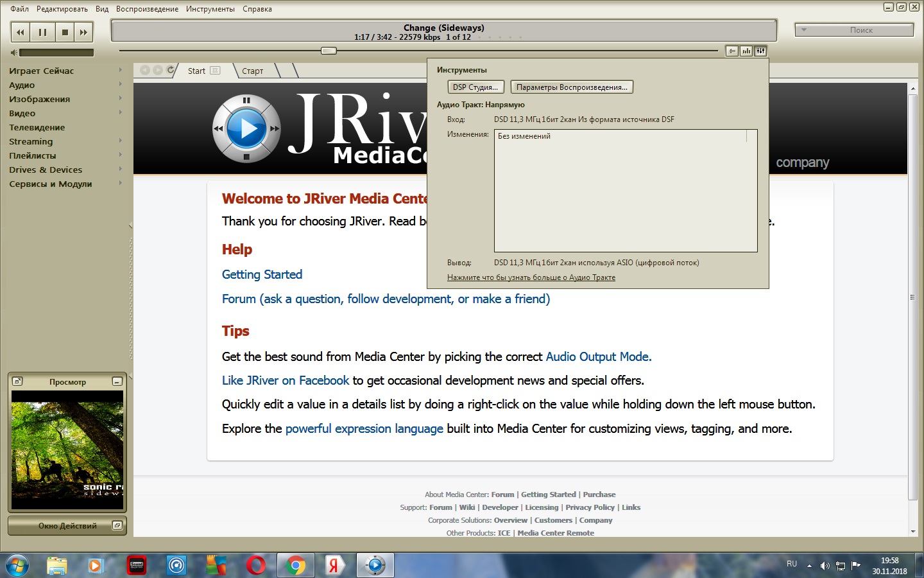Viewport: 924px width, 578px height.
Task: Switch to the Старт tab
Action: coord(253,71)
